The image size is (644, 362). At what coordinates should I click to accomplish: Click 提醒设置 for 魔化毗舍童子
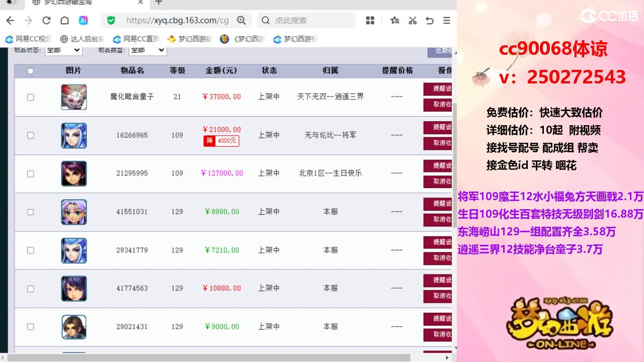(x=438, y=89)
